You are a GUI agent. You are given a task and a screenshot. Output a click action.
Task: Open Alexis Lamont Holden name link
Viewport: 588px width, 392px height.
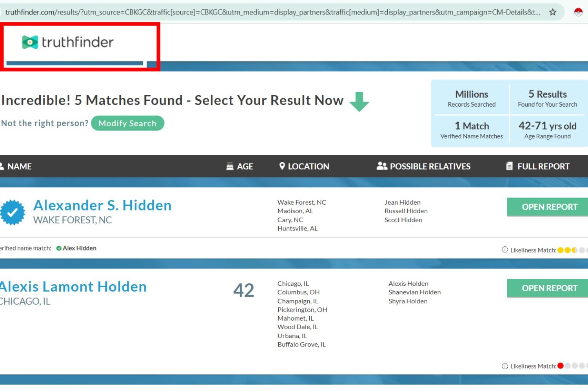tap(73, 287)
